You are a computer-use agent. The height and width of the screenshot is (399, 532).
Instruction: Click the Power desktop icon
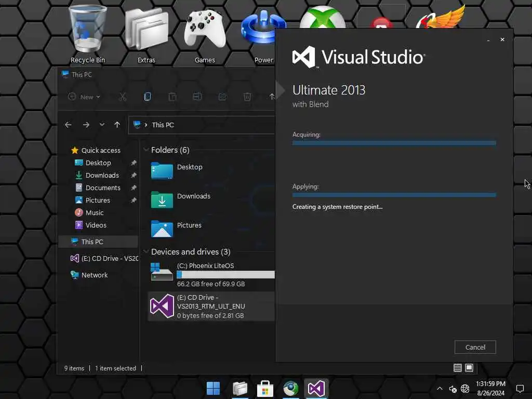coord(263,34)
